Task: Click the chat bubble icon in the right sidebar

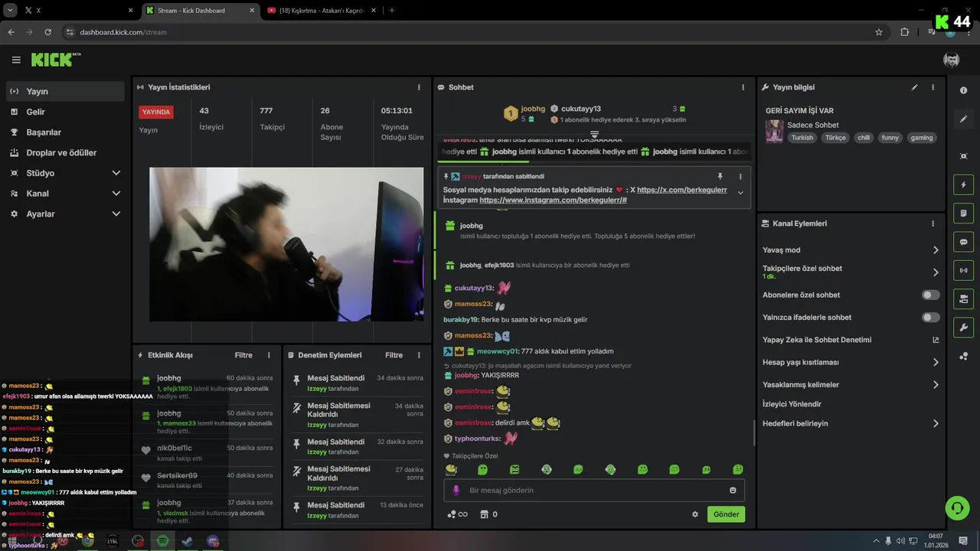Action: point(963,242)
